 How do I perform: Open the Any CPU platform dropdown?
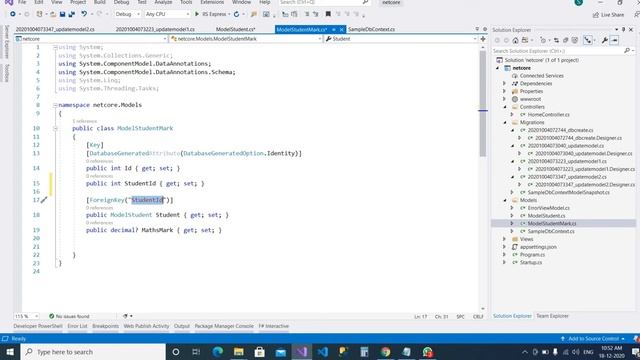[x=167, y=14]
